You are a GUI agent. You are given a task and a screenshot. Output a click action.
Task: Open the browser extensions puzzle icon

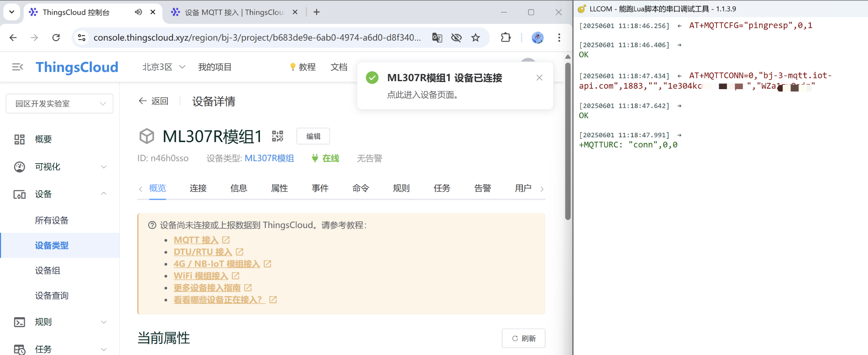point(506,37)
